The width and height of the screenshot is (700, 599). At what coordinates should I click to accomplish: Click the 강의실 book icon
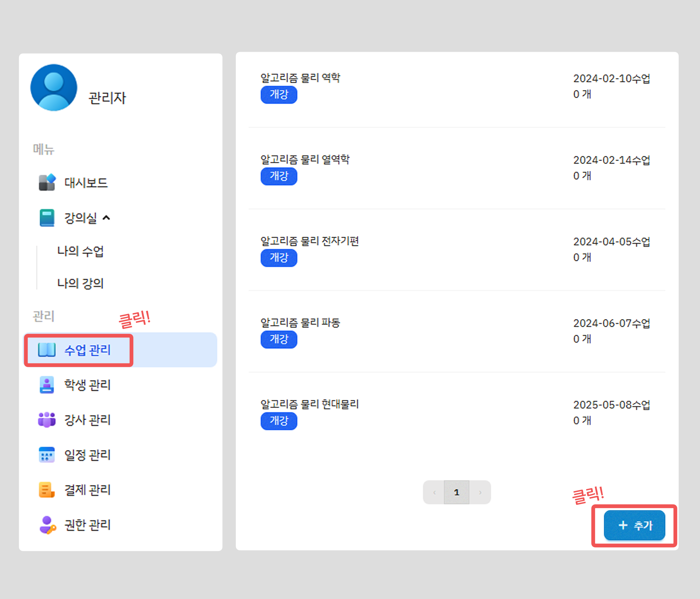(47, 218)
